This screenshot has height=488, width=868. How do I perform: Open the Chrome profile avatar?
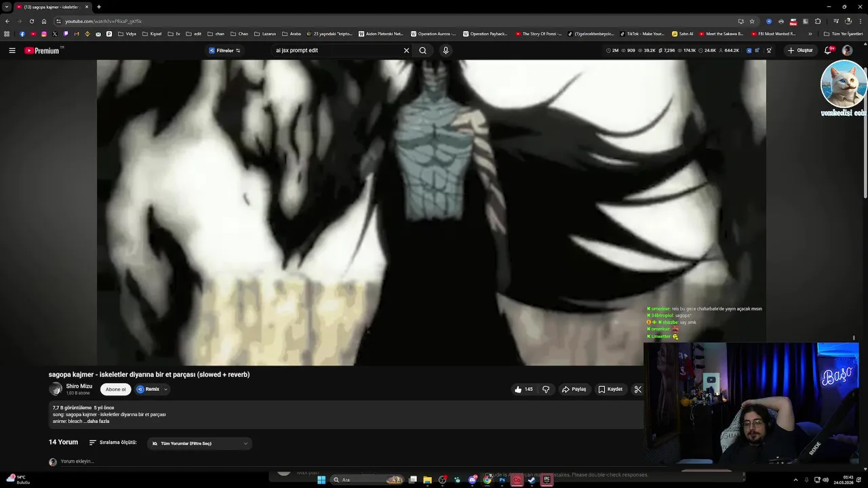[848, 21]
